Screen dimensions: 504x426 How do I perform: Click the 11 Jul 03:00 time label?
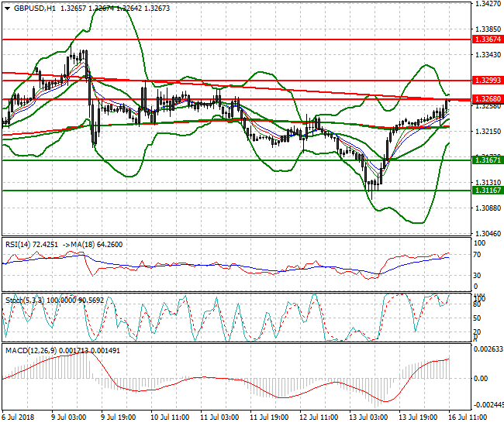[219, 416]
